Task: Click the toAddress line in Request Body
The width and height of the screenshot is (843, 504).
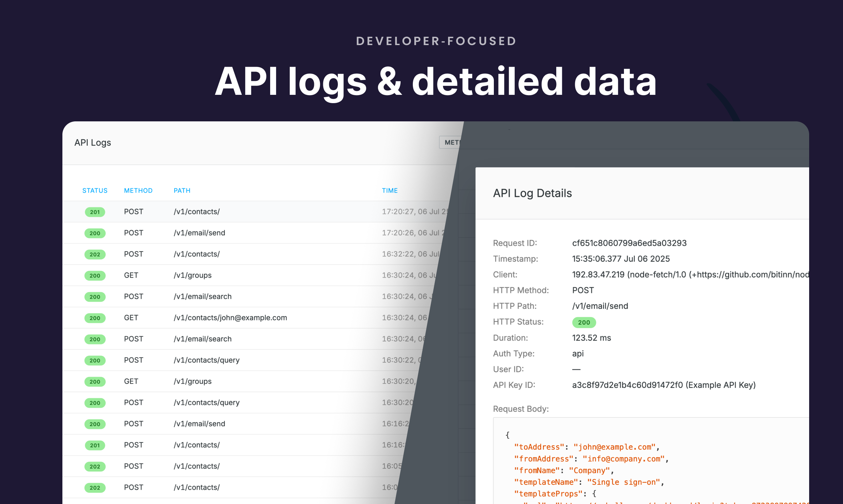Action: coord(586,447)
